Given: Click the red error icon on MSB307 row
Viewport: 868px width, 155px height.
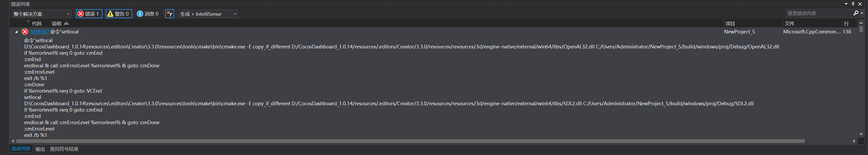Looking at the screenshot, I should point(25,32).
